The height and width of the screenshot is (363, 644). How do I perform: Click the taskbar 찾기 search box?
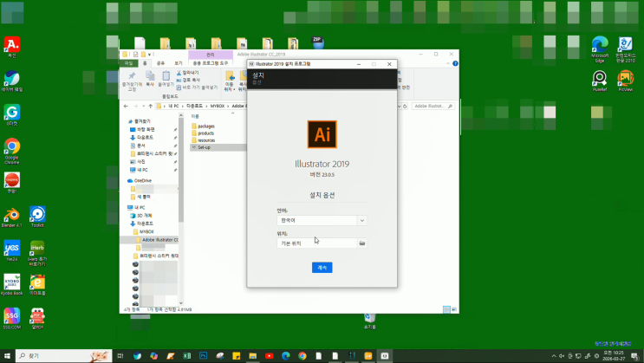[63, 355]
